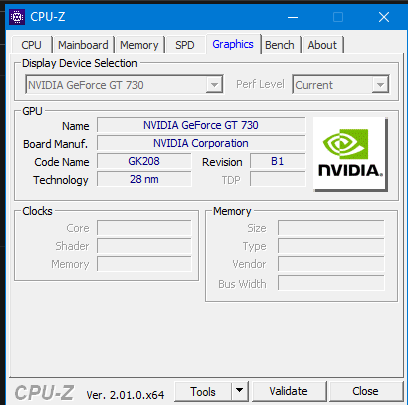Click the Technology field showing 28 nm
Viewport: 408px width, 405px height.
(x=144, y=179)
